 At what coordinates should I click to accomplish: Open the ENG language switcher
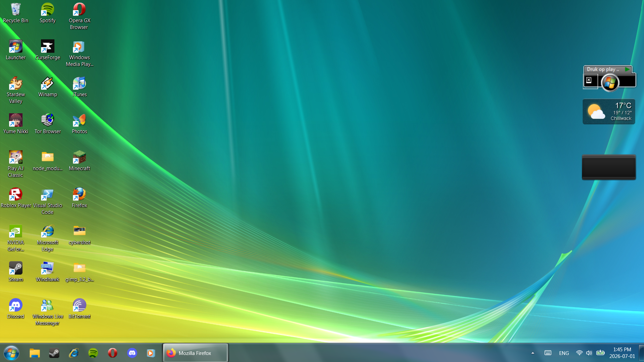click(x=564, y=353)
